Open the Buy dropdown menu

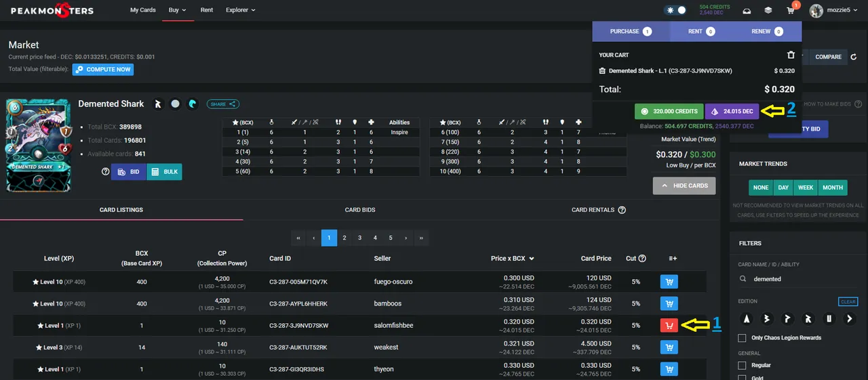[178, 10]
